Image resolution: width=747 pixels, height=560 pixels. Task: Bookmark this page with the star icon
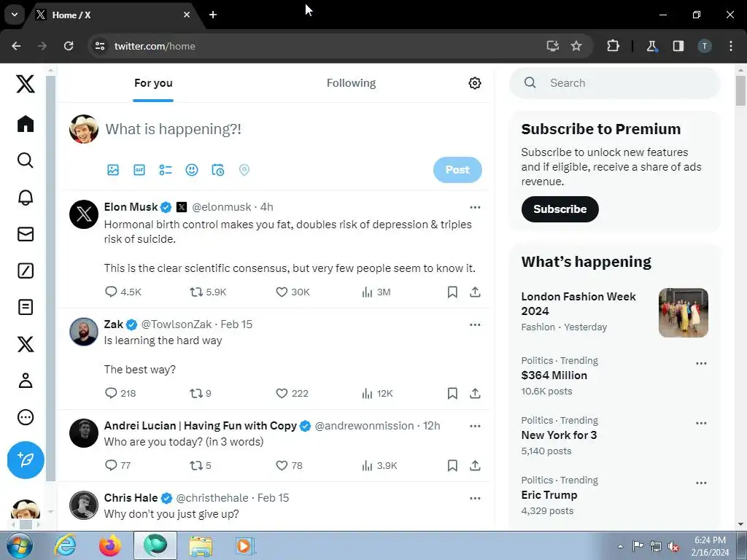[576, 46]
